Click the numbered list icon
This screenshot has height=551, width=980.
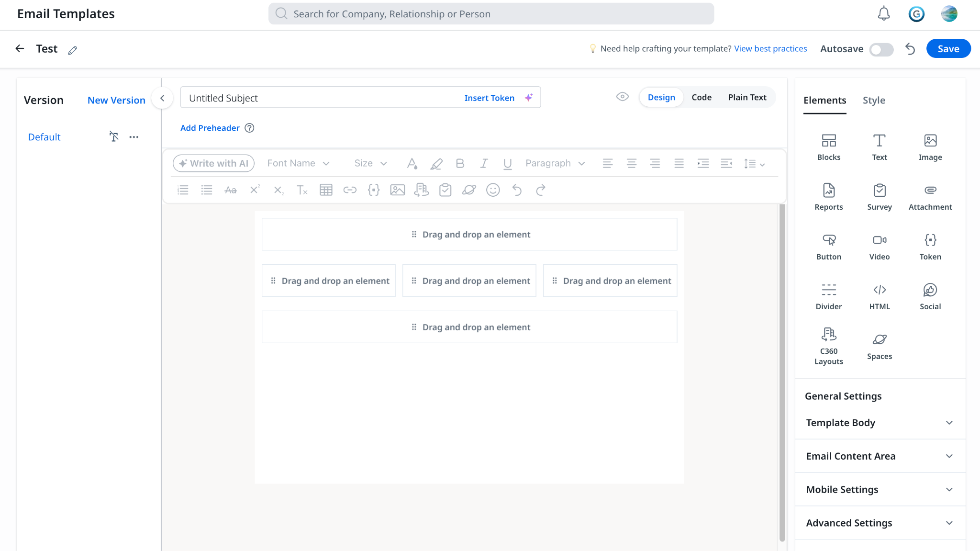coord(183,190)
